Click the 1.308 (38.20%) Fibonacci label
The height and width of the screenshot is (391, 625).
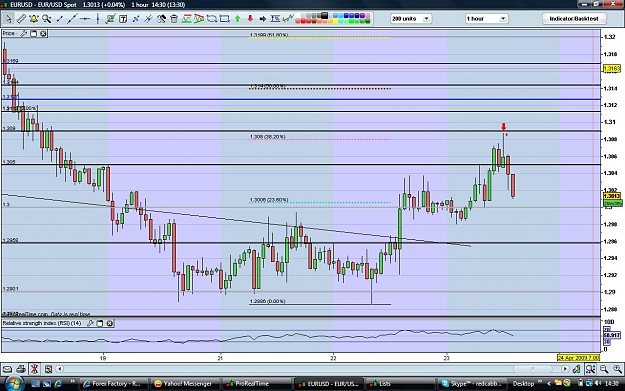(267, 137)
